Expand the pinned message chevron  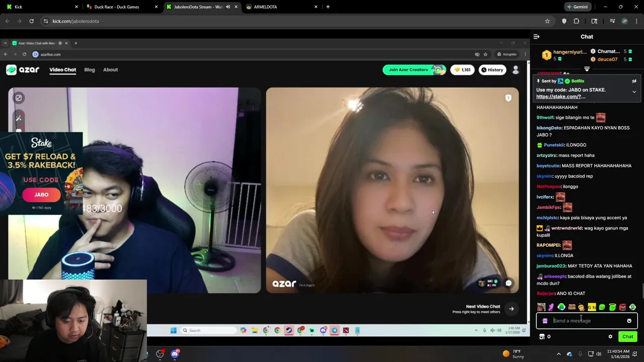(x=634, y=92)
